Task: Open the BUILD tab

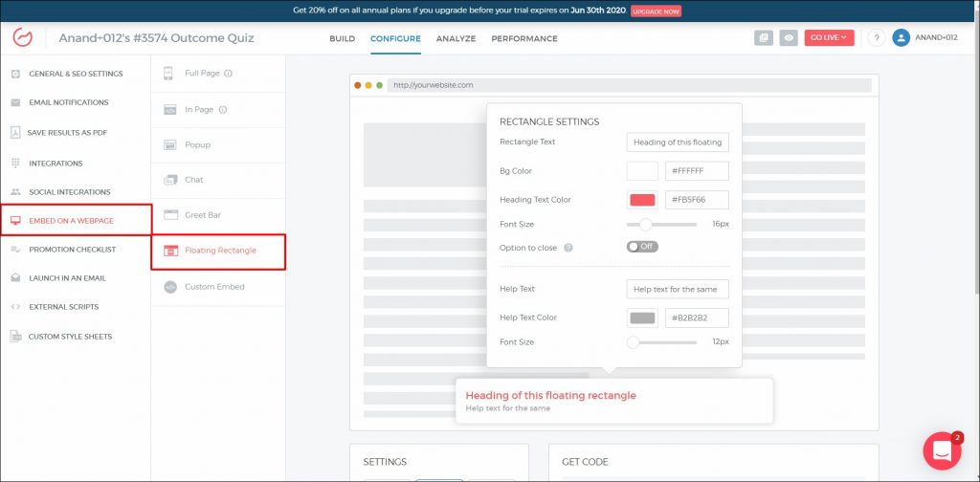Action: pos(342,39)
